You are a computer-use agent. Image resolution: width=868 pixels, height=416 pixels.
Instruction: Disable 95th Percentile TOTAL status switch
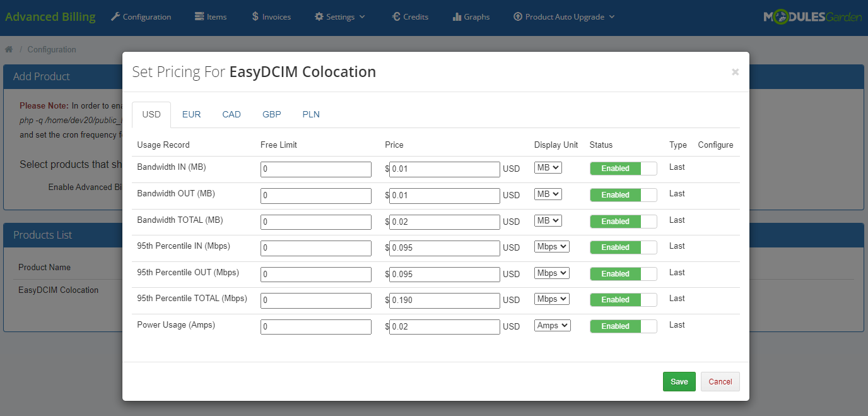pos(623,300)
